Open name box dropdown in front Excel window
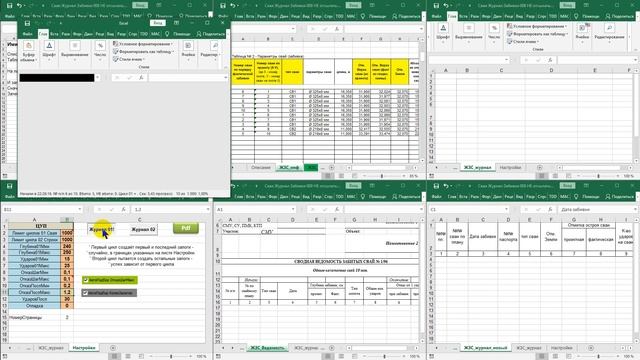Image resolution: width=640 pixels, height=360 pixels. pyautogui.click(x=97, y=78)
